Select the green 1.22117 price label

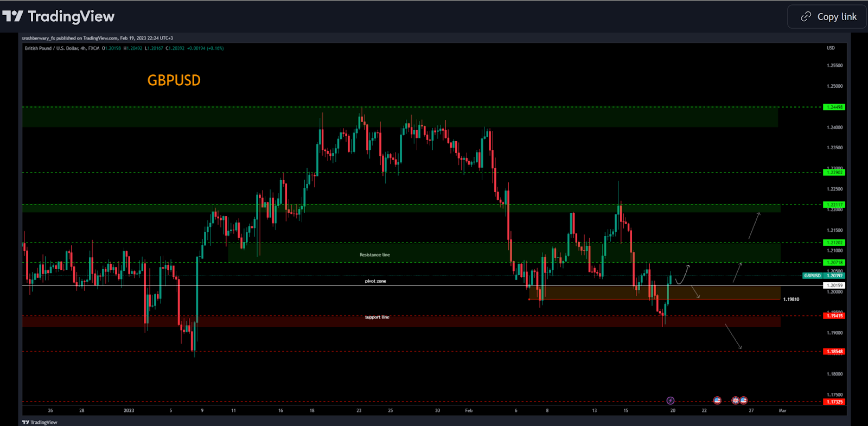(834, 205)
